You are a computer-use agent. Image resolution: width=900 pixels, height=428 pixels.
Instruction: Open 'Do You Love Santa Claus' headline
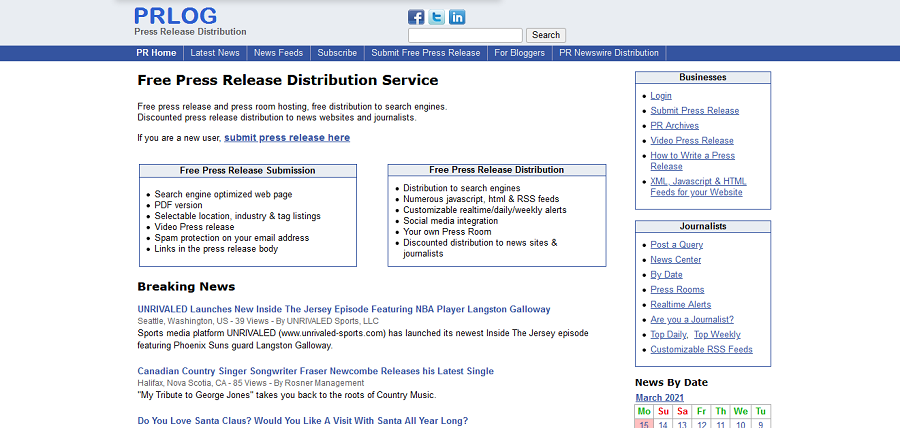tap(302, 421)
